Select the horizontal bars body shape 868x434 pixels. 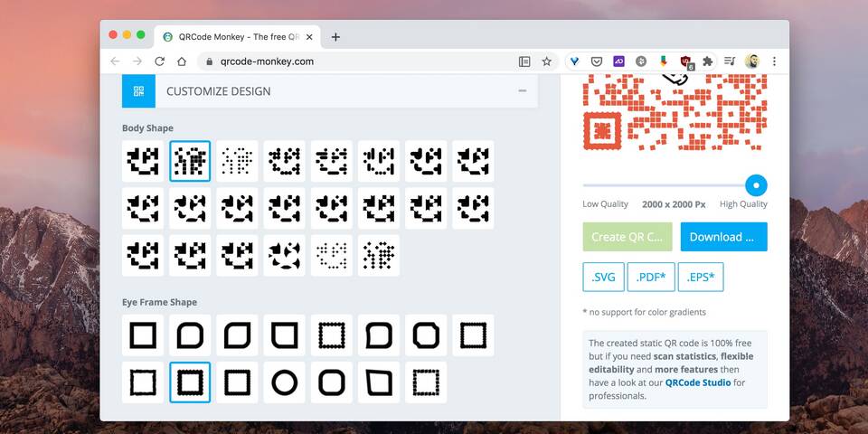332,161
